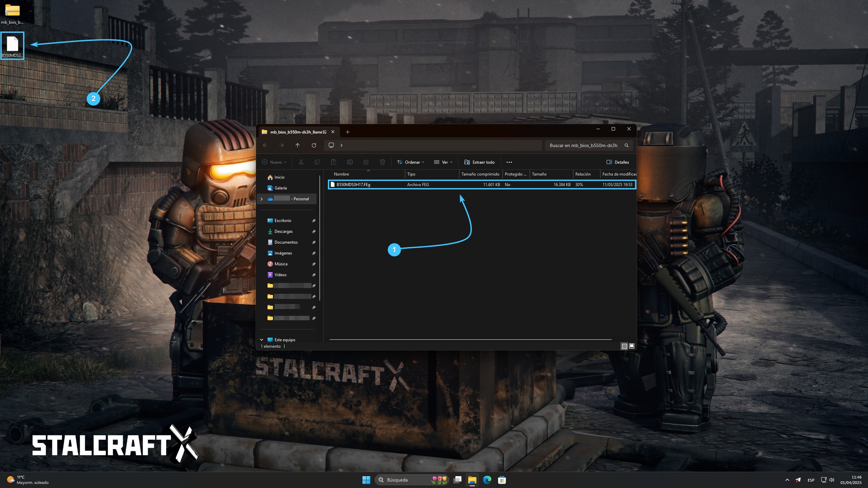This screenshot has width=868, height=488.
Task: Open a new Explorer tab with plus
Action: point(348,132)
